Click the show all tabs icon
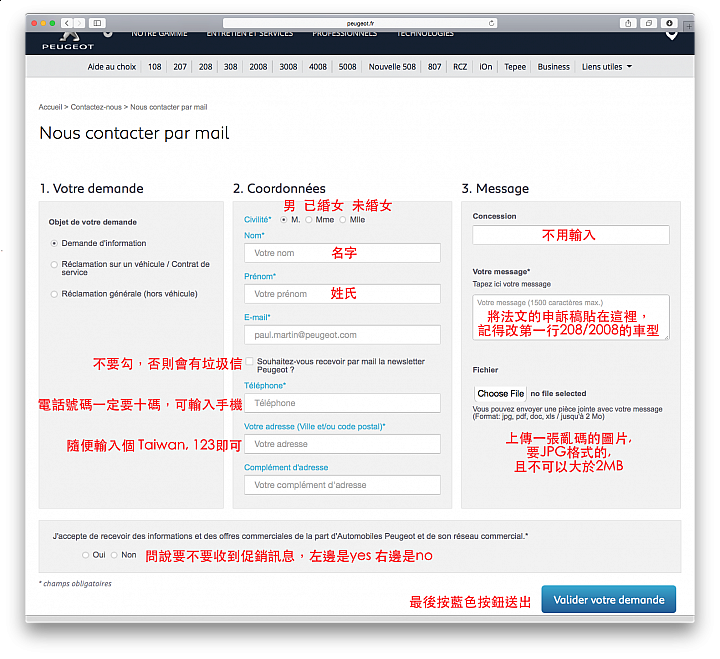 click(x=648, y=23)
